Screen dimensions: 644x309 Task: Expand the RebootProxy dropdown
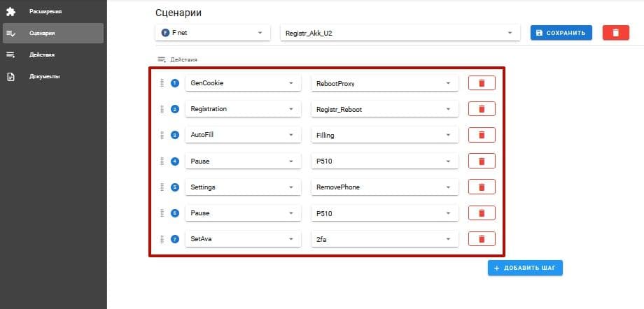tap(384, 83)
